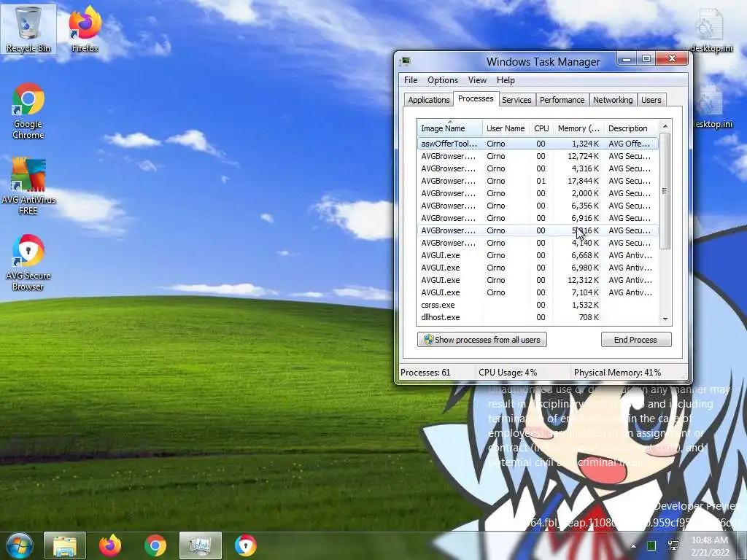The image size is (747, 560).
Task: Click the End Process button
Action: [x=636, y=340]
